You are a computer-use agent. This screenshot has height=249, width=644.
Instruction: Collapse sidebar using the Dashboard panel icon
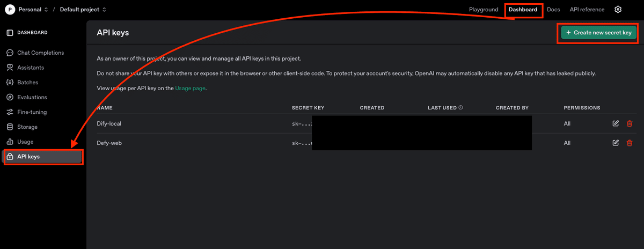click(10, 33)
